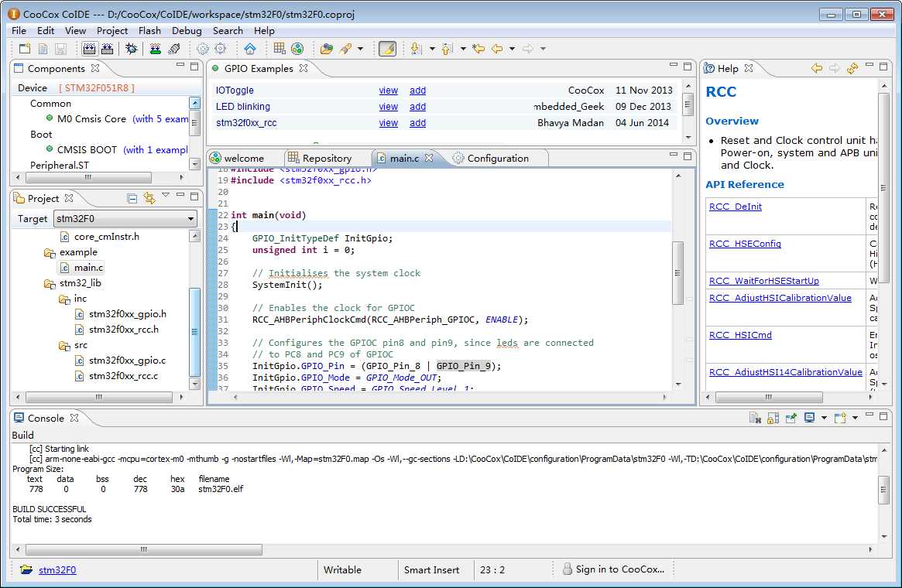902x588 pixels.
Task: Open the Display Selected Console dropdown arrow
Action: click(824, 418)
